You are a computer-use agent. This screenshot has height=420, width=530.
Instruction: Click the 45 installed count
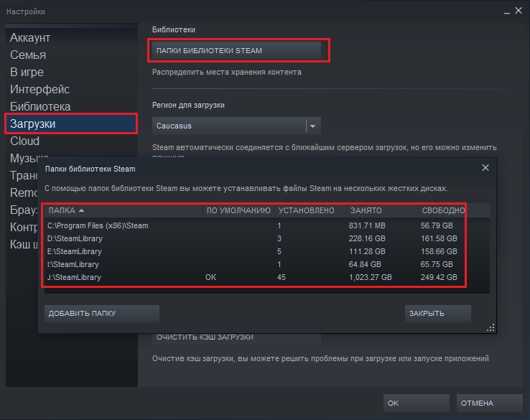pyautogui.click(x=282, y=277)
